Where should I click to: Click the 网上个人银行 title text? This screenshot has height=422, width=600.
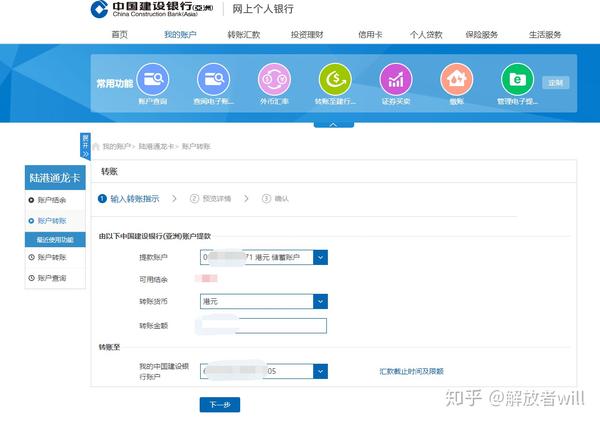[263, 9]
